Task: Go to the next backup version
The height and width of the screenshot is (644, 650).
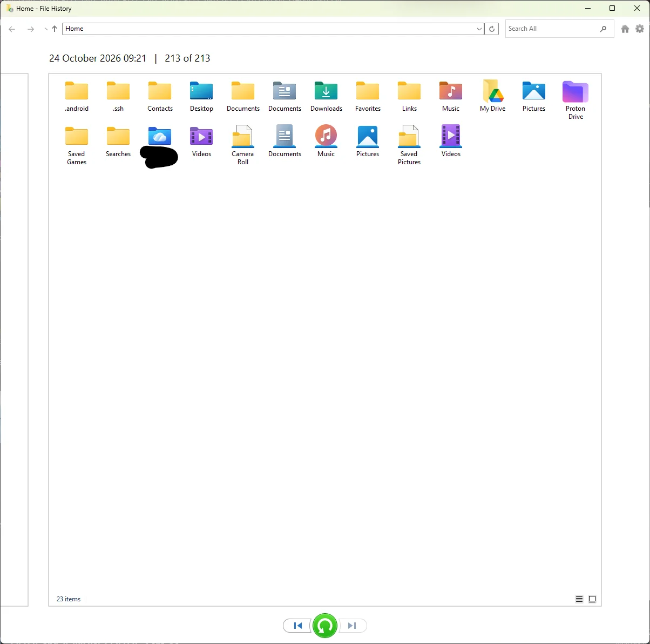Action: (x=353, y=626)
